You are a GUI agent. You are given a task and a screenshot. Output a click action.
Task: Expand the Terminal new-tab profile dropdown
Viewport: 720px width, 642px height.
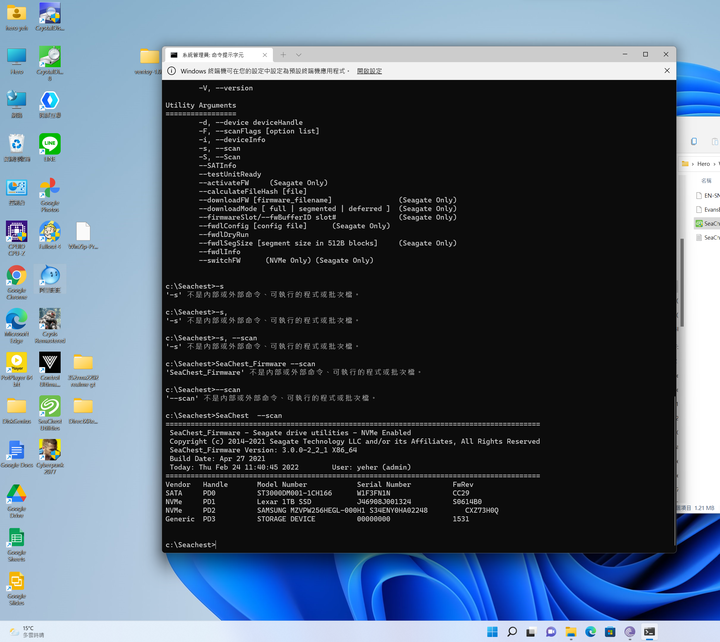(298, 55)
